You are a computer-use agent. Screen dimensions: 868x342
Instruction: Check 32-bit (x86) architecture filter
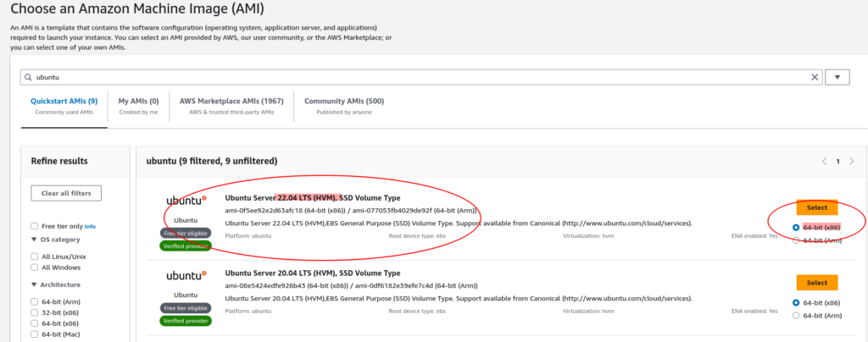click(x=35, y=312)
